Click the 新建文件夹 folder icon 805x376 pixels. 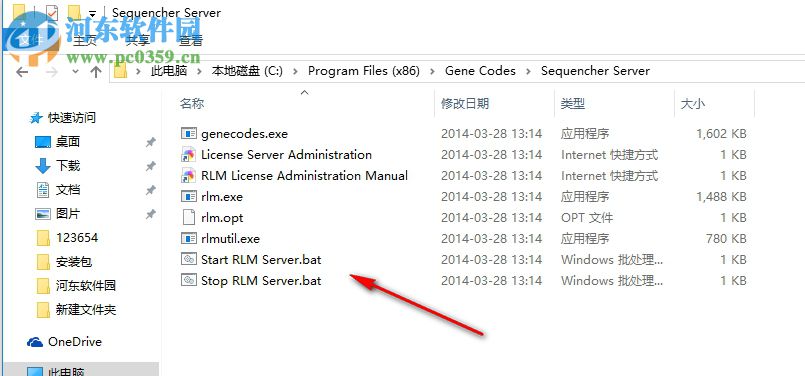tap(44, 310)
